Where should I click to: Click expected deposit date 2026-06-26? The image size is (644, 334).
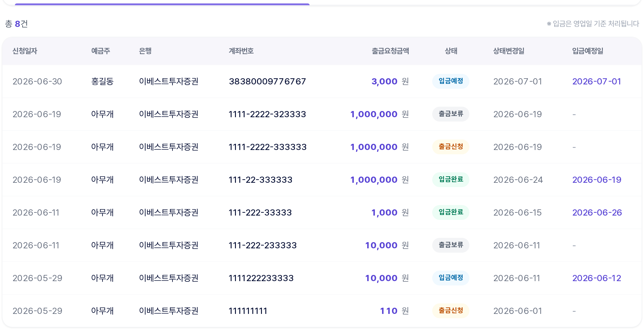coord(597,212)
